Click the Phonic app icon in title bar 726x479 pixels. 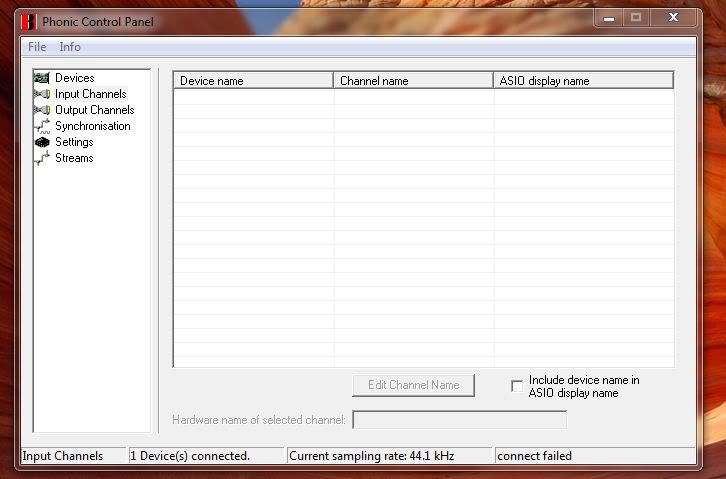coord(28,21)
